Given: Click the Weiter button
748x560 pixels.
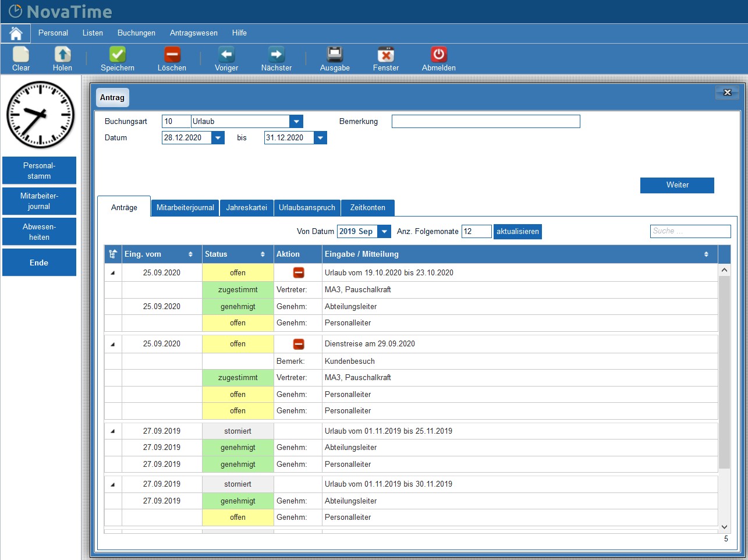Looking at the screenshot, I should [677, 185].
